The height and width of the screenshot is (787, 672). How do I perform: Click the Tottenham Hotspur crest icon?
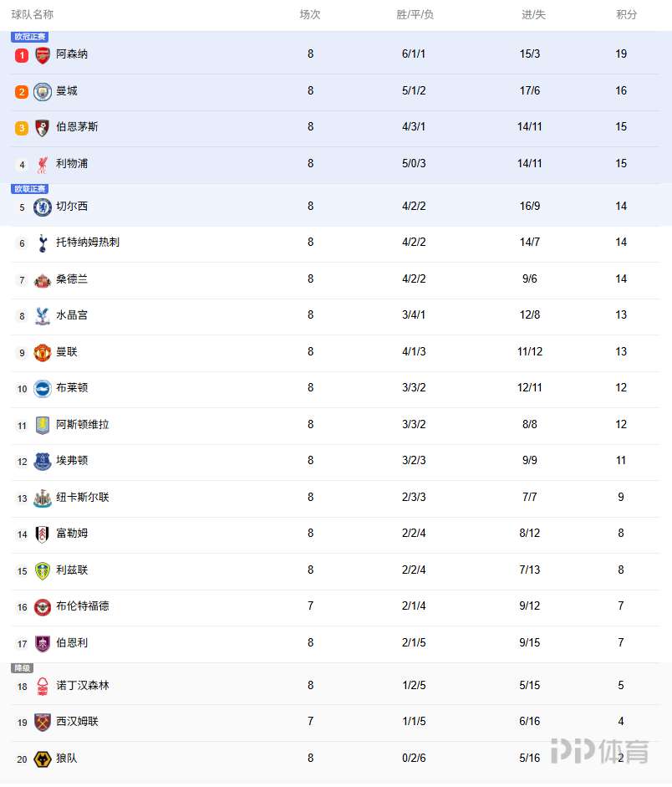point(43,243)
